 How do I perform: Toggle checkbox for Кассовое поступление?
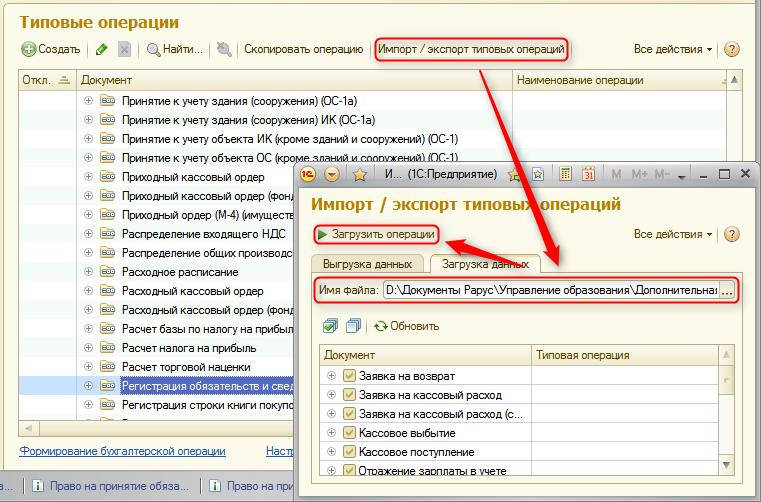[x=349, y=452]
